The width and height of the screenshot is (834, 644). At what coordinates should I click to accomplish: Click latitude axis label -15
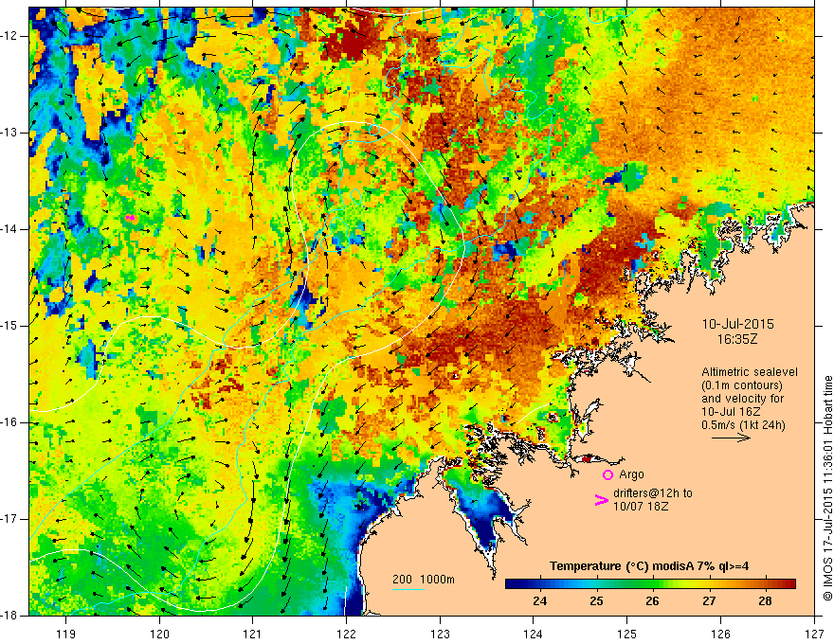10,326
